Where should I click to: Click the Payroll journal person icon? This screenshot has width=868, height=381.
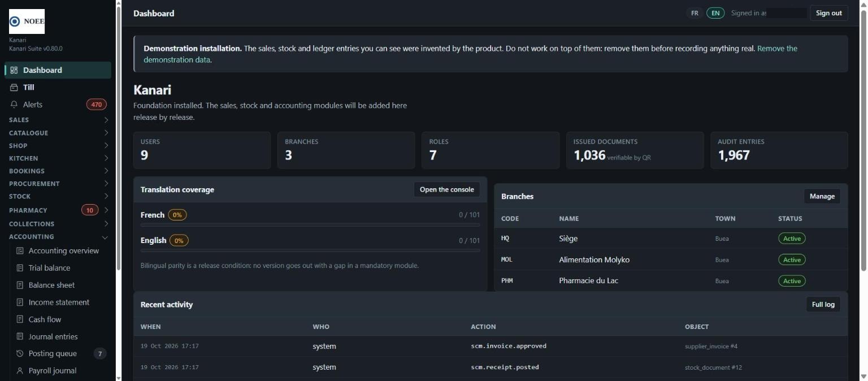[x=20, y=371]
